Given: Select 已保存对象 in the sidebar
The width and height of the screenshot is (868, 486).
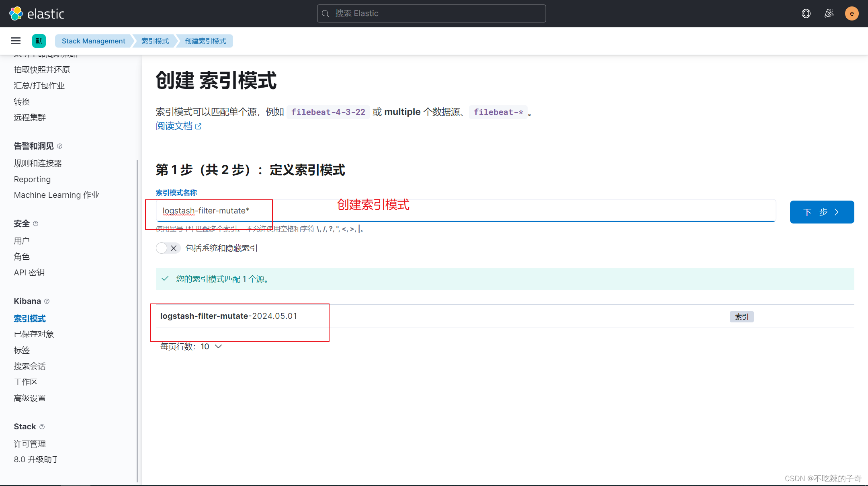Looking at the screenshot, I should 34,334.
